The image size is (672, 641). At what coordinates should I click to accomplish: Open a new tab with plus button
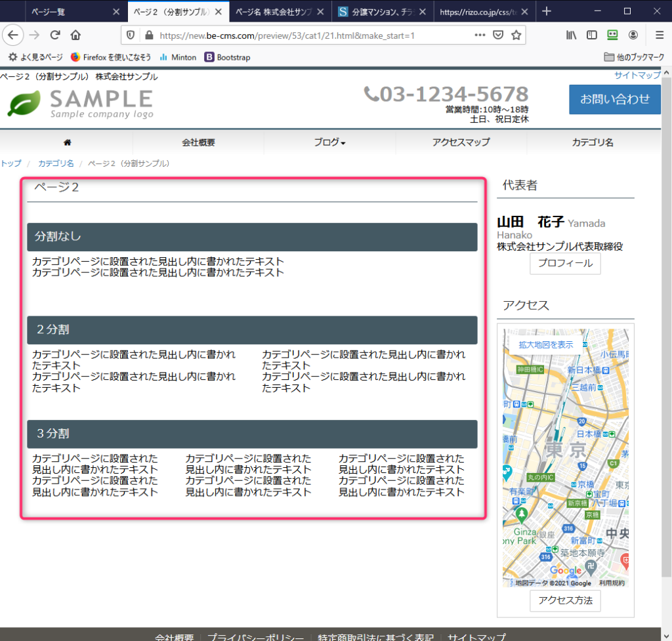[547, 11]
